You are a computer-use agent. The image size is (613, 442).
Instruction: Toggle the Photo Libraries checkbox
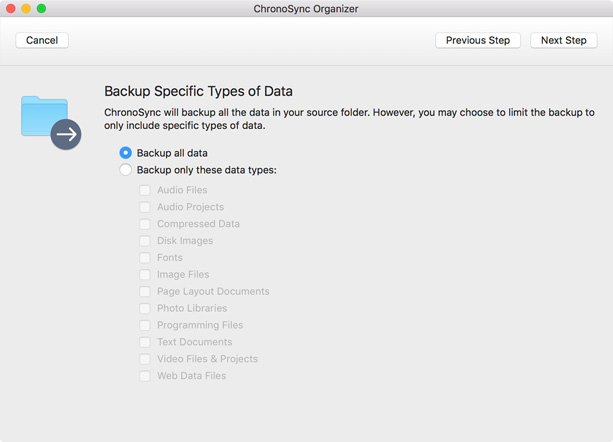point(145,308)
